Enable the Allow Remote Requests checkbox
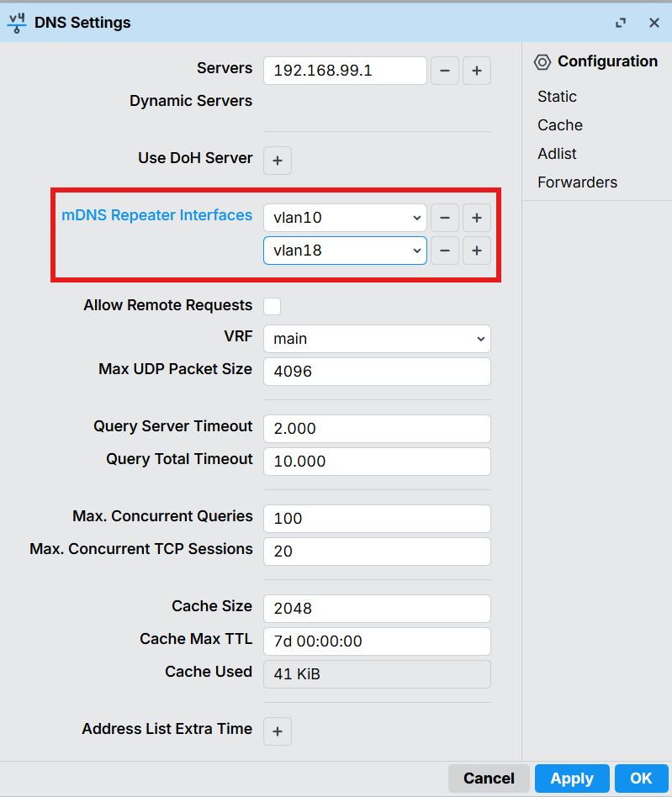 click(x=273, y=306)
